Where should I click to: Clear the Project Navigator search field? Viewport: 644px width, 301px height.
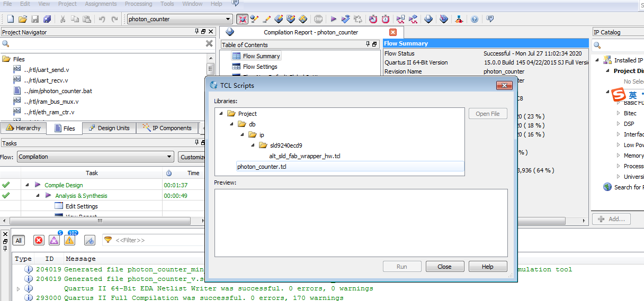(x=209, y=43)
